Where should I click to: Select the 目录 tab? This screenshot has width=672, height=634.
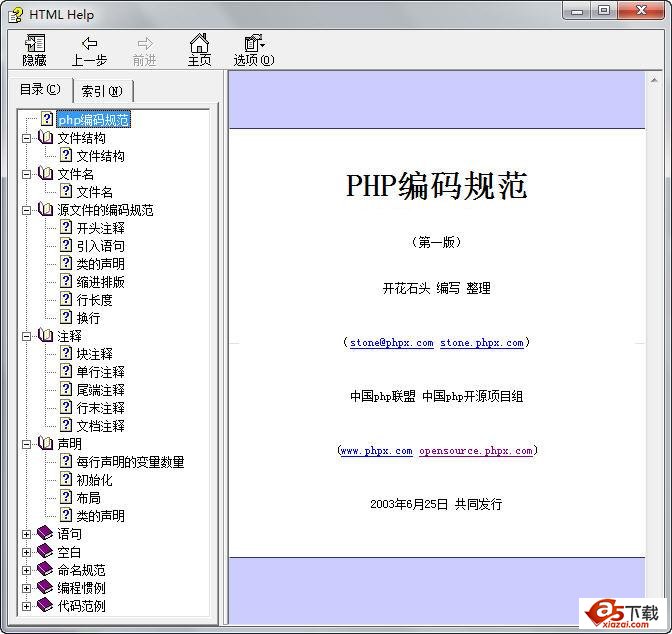click(x=40, y=90)
